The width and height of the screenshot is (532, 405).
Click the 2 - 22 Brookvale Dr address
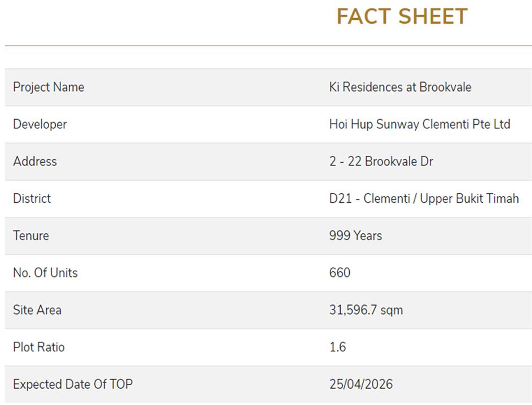click(x=381, y=162)
